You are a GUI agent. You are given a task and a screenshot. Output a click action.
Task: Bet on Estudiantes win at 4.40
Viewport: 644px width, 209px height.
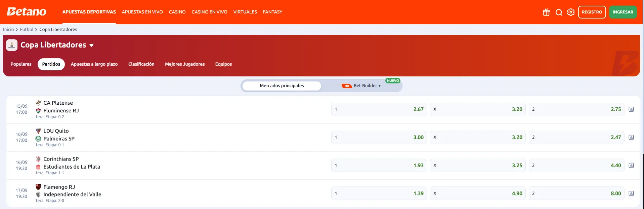click(576, 165)
